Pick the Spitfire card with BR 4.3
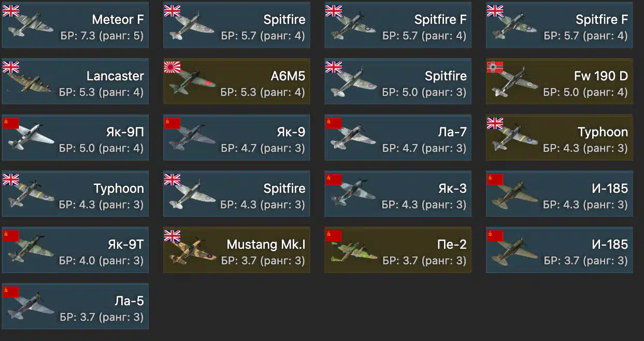The image size is (644, 341). pyautogui.click(x=237, y=193)
